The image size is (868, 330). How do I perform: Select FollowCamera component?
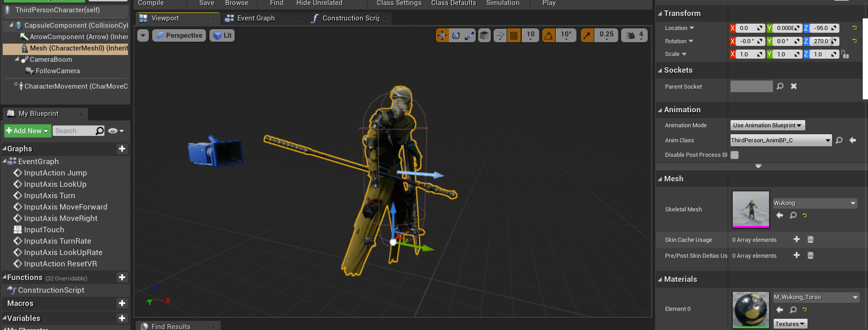click(58, 71)
